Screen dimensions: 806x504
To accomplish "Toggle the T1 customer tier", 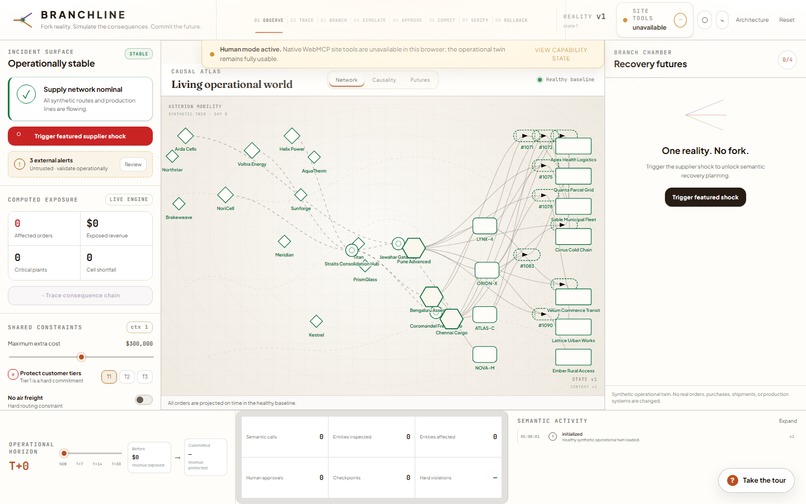I will (108, 376).
